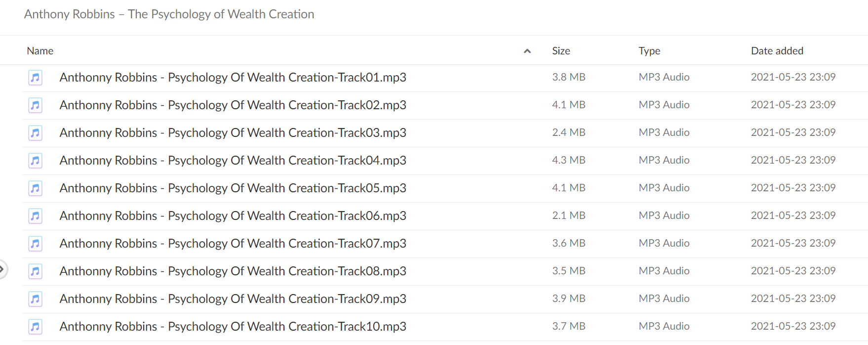Click the 3.8 MB size of Track01

click(569, 77)
